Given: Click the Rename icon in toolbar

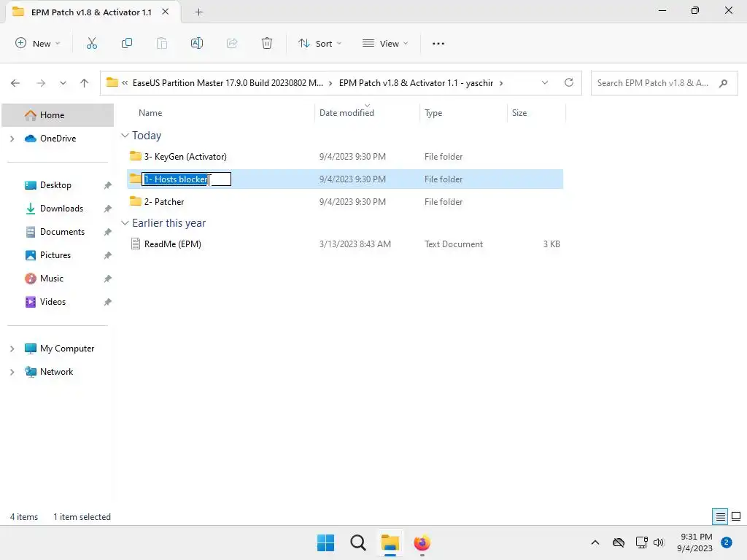Looking at the screenshot, I should [197, 43].
